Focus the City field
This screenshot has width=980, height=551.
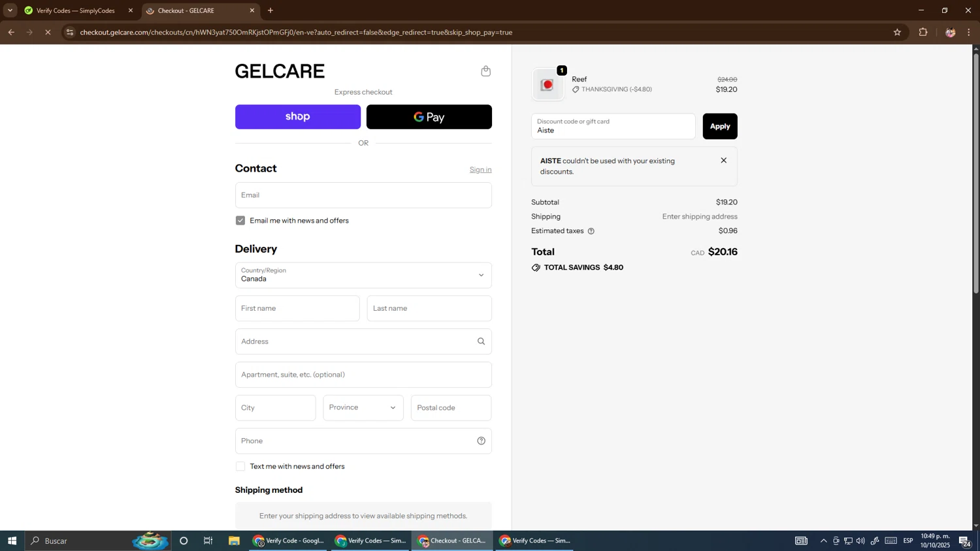[275, 408]
